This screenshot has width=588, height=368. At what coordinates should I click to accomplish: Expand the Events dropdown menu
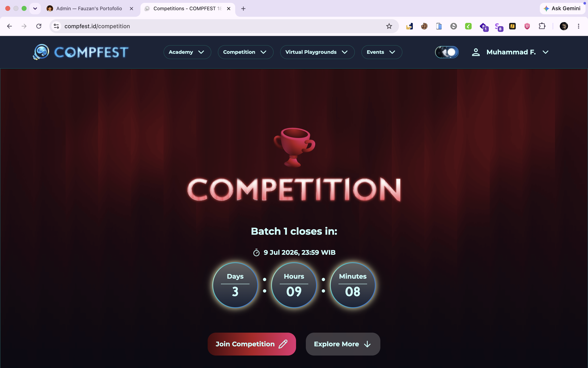tap(381, 52)
